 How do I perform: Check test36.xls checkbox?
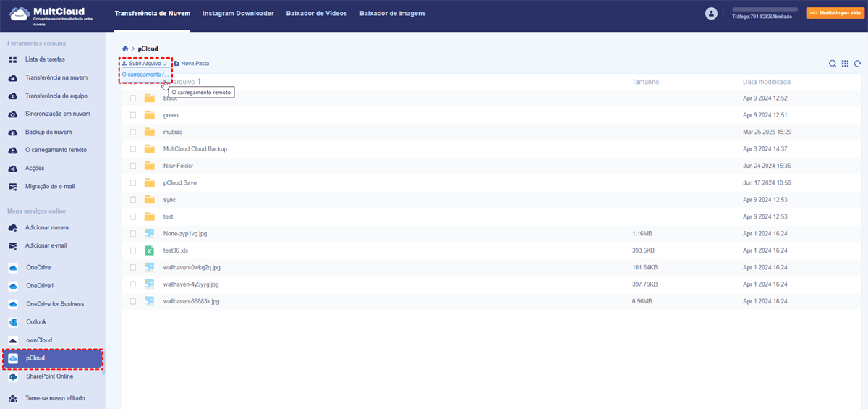pyautogui.click(x=133, y=250)
